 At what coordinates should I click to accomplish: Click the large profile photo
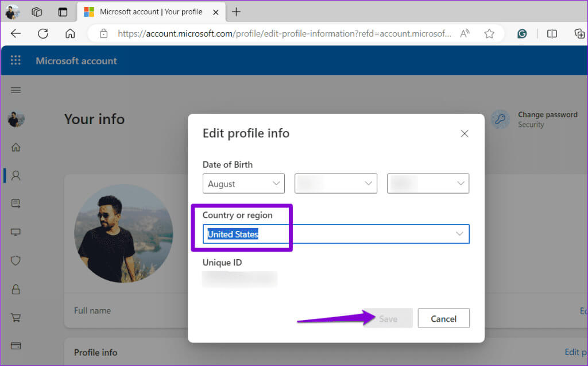124,233
